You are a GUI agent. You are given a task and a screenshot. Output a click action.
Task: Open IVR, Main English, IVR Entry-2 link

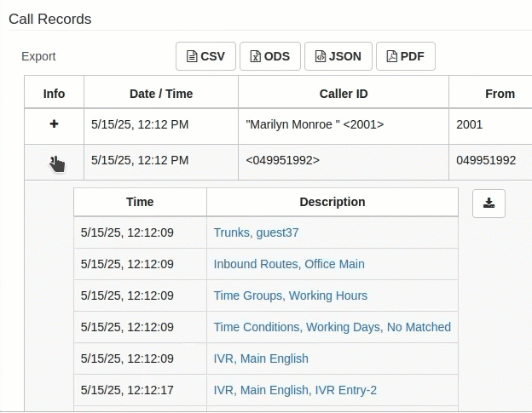coord(295,390)
